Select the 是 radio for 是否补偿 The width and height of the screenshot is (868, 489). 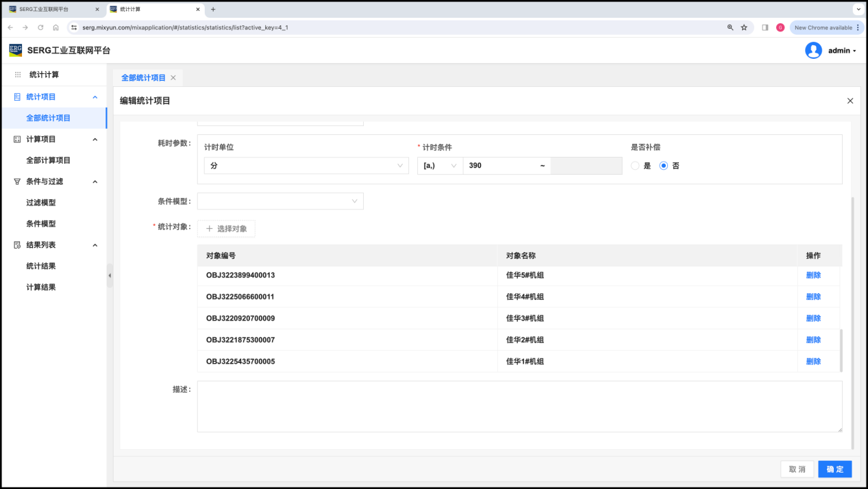(635, 166)
